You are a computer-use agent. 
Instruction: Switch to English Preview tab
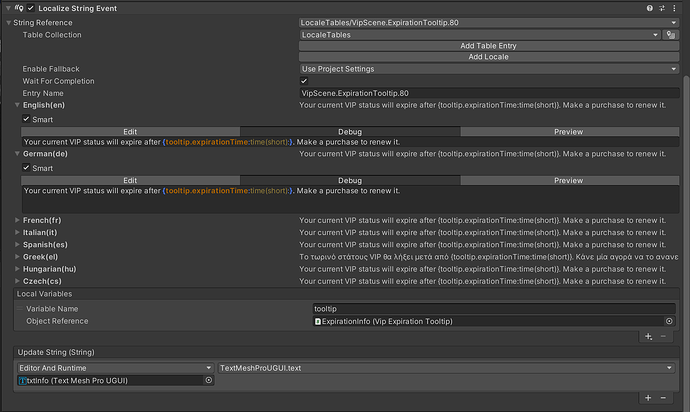click(568, 131)
